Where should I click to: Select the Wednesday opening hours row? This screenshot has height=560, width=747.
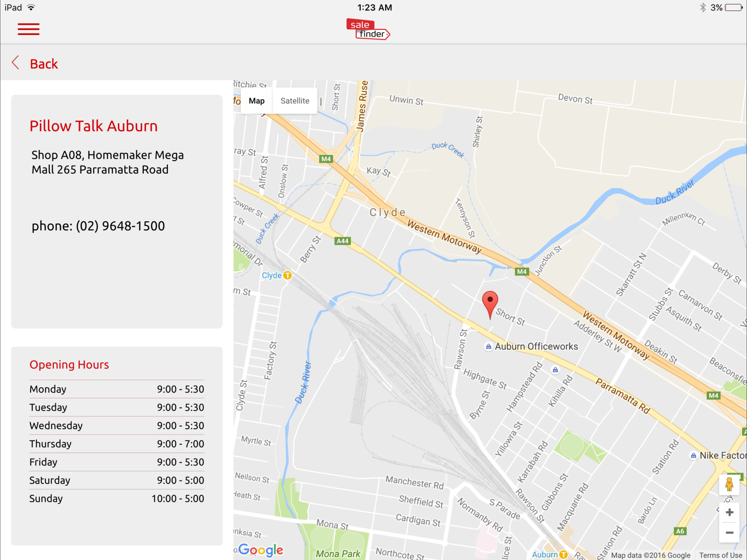pos(117,425)
